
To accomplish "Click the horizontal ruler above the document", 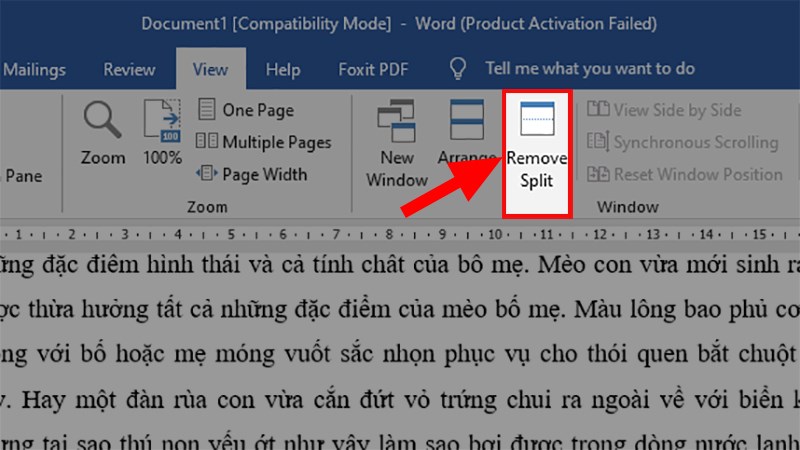I will click(400, 235).
